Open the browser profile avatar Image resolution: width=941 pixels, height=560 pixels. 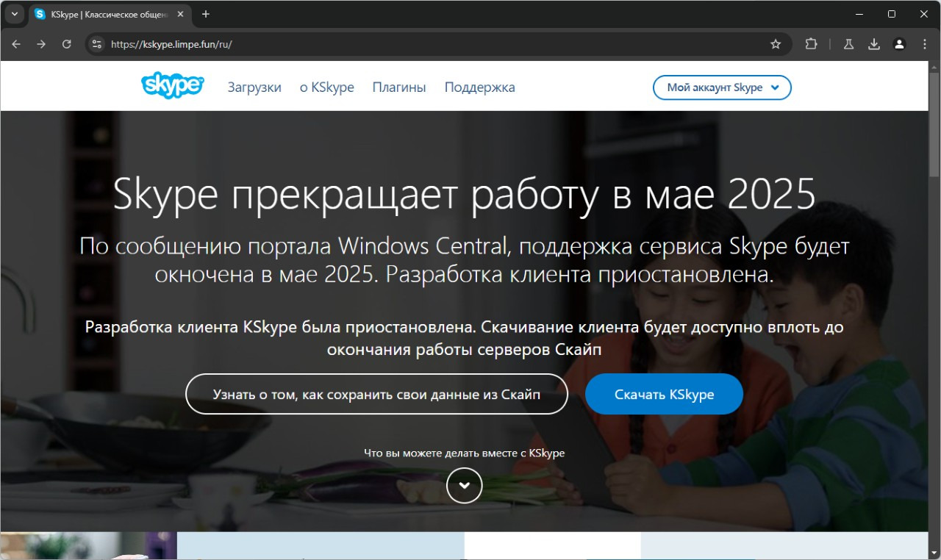tap(899, 44)
